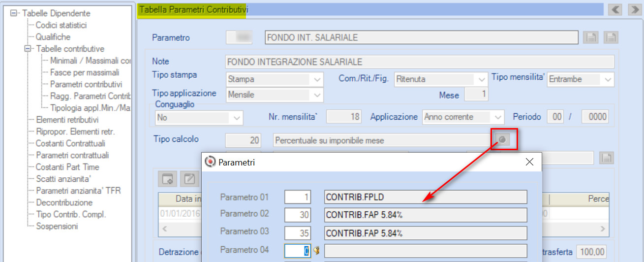
Task: Click the Data column header in table
Action: pos(180,199)
